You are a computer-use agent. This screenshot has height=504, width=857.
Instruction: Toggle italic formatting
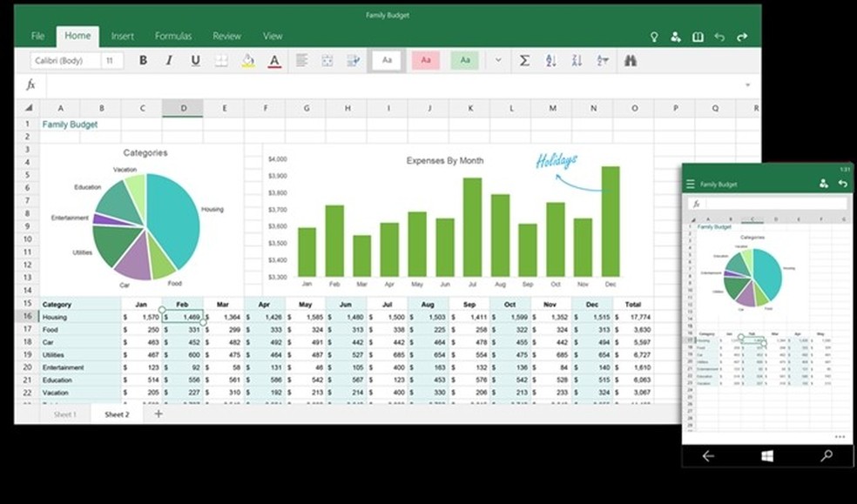[x=168, y=60]
